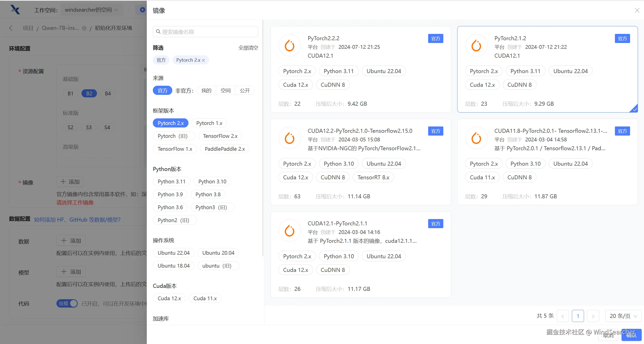The image size is (644, 344).
Task: Expand the windsearcher的空间 workspace dropdown
Action: point(91,10)
